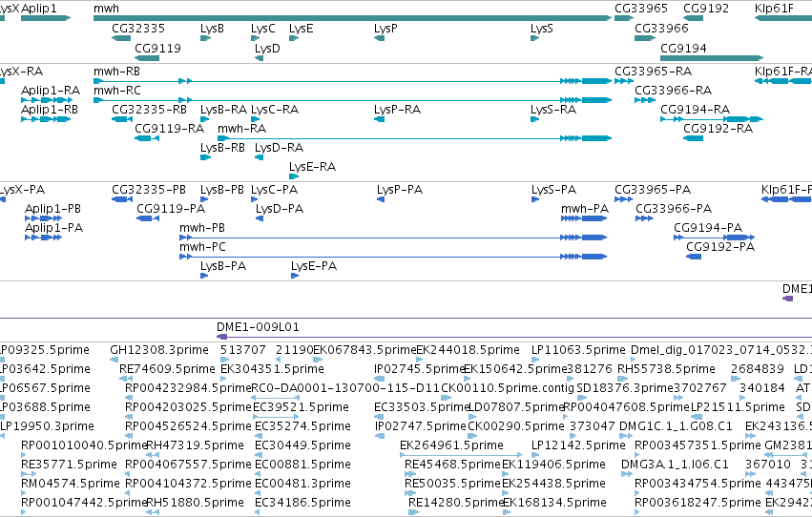Click the CG9119-RA transcript
This screenshot has height=517, width=812.
click(x=147, y=138)
